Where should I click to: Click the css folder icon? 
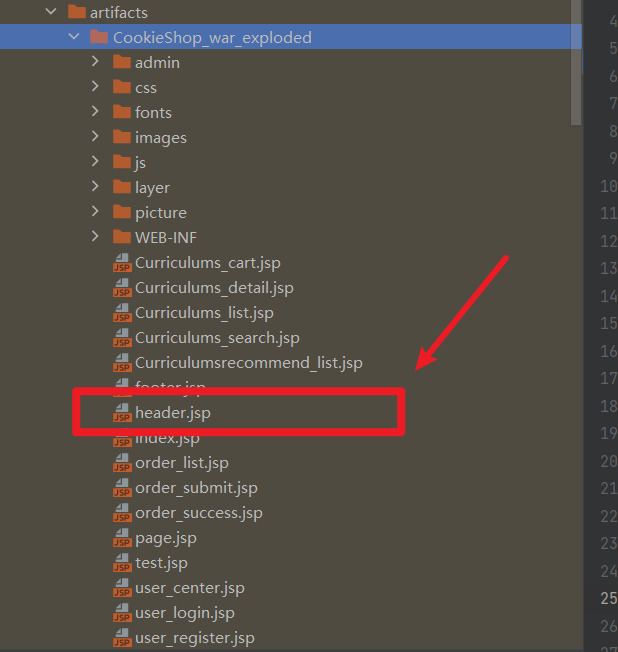(x=122, y=87)
